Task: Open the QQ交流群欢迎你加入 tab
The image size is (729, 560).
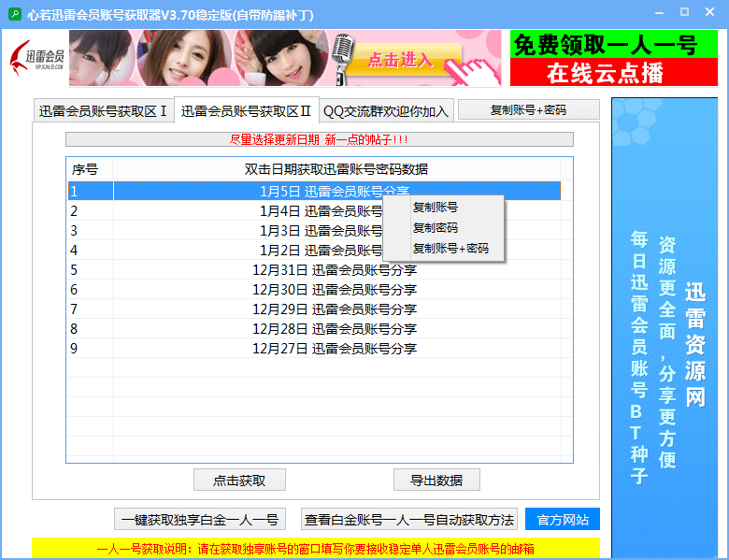Action: [386, 111]
